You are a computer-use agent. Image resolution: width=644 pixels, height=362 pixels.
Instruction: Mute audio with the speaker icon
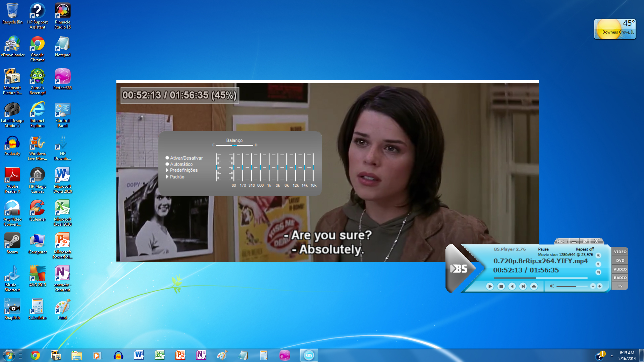click(x=552, y=286)
